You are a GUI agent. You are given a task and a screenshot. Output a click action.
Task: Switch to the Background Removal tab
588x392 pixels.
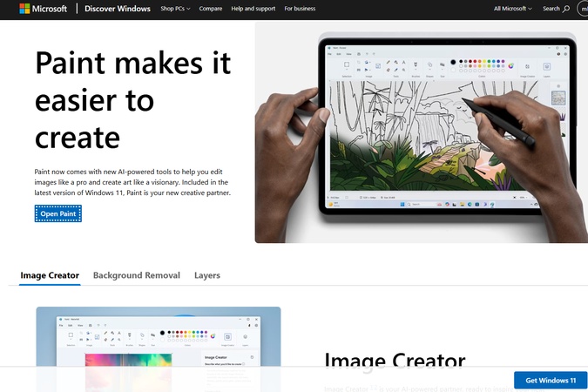click(x=137, y=275)
